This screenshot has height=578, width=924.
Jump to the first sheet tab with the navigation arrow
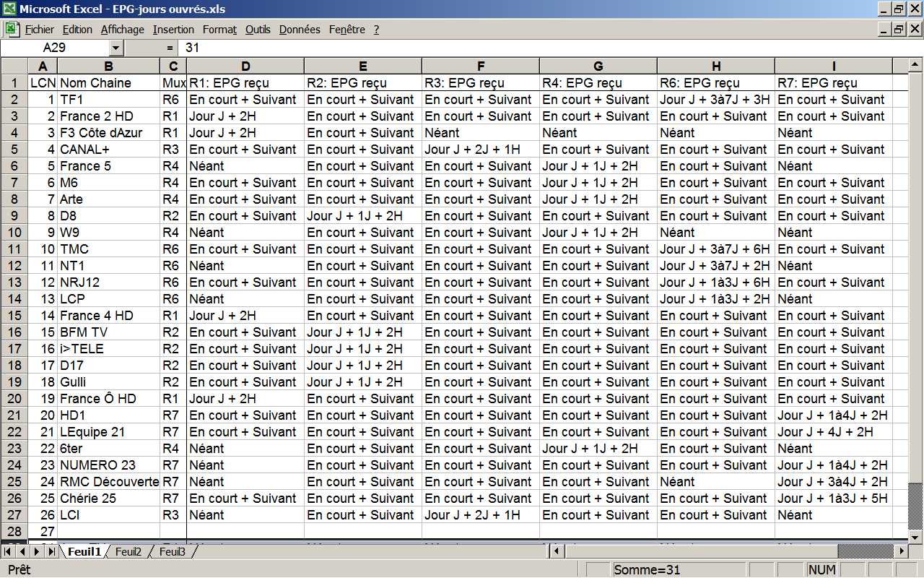(x=9, y=552)
